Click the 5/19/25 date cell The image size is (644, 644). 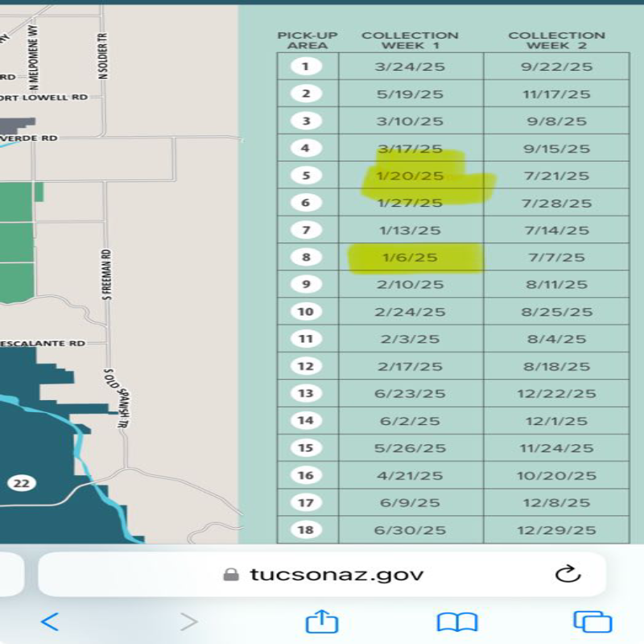tap(410, 94)
